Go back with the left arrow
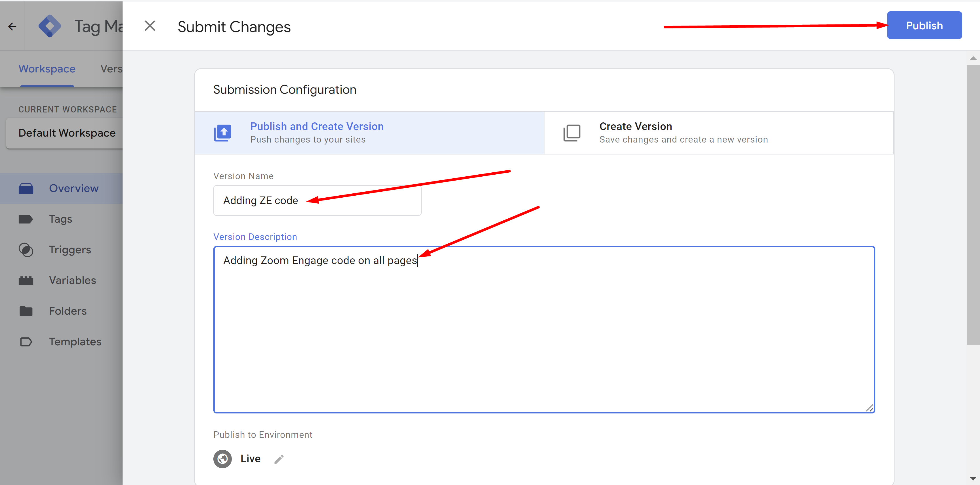The height and width of the screenshot is (485, 980). pyautogui.click(x=12, y=26)
